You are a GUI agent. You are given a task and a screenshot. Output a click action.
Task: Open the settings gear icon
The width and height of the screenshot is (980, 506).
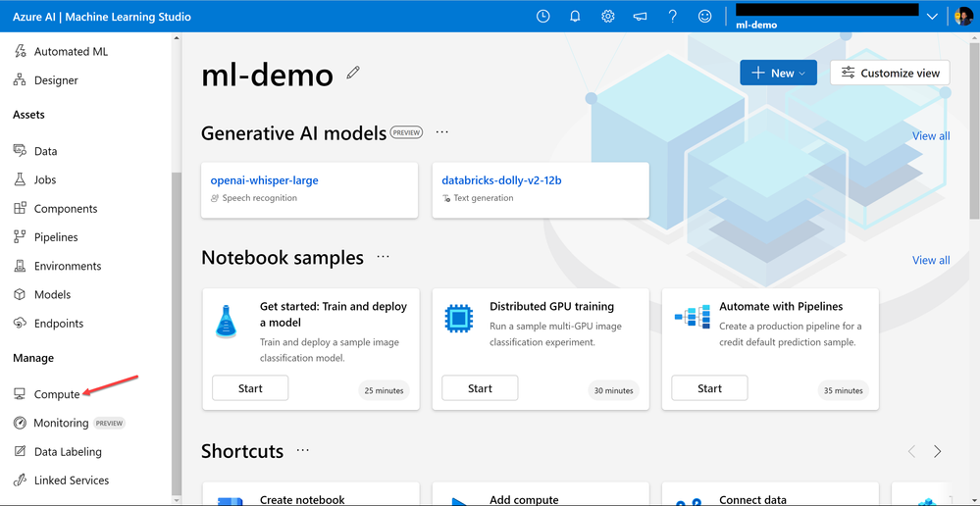pyautogui.click(x=608, y=17)
